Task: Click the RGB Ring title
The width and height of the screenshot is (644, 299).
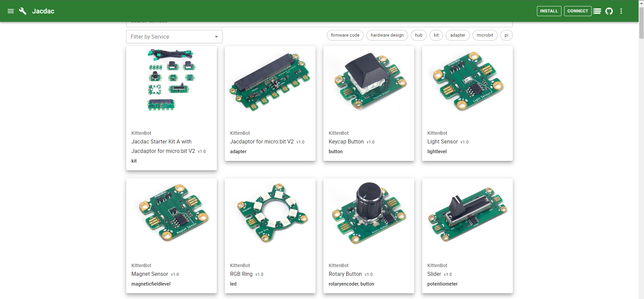Action: pyautogui.click(x=241, y=274)
